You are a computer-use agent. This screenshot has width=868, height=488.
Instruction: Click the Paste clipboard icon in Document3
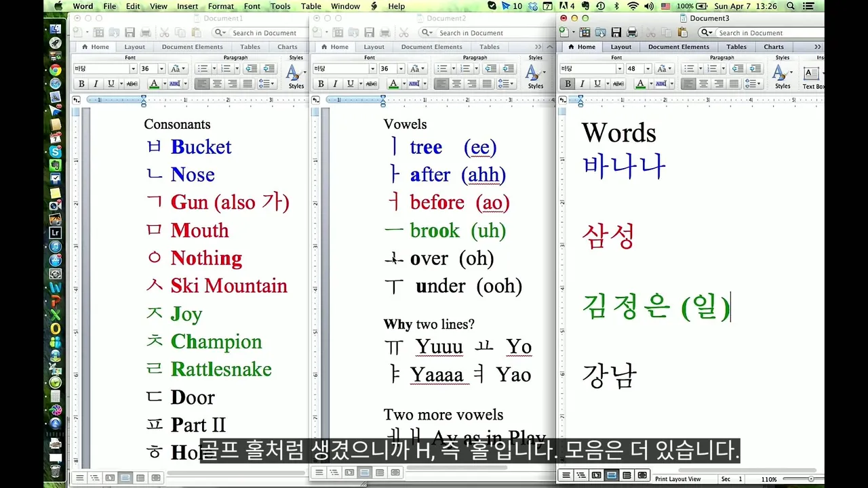(683, 32)
